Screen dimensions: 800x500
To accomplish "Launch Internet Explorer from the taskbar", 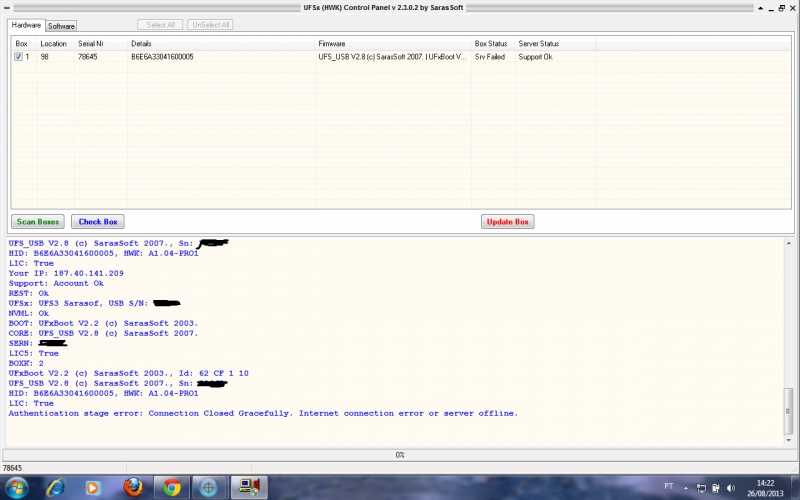I will 55,488.
